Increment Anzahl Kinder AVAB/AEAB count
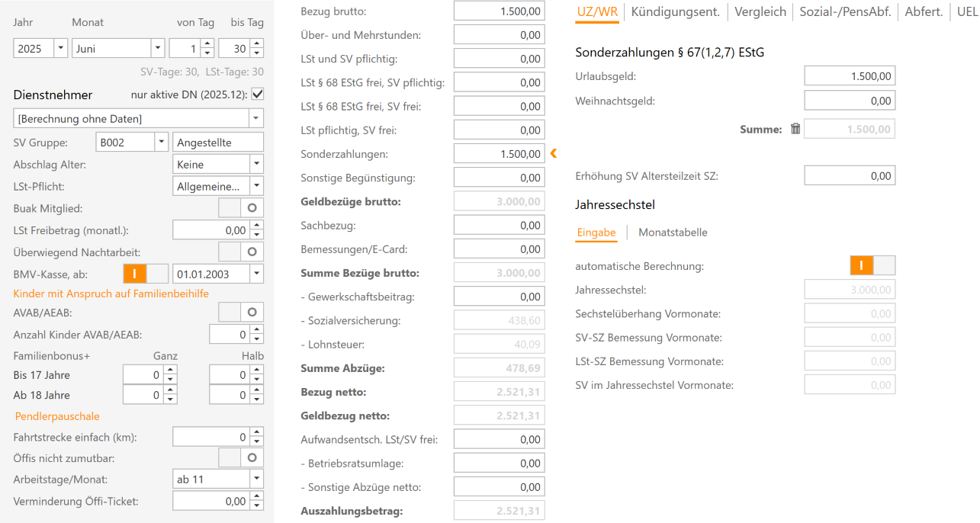Image resolution: width=980 pixels, height=523 pixels. click(x=257, y=330)
